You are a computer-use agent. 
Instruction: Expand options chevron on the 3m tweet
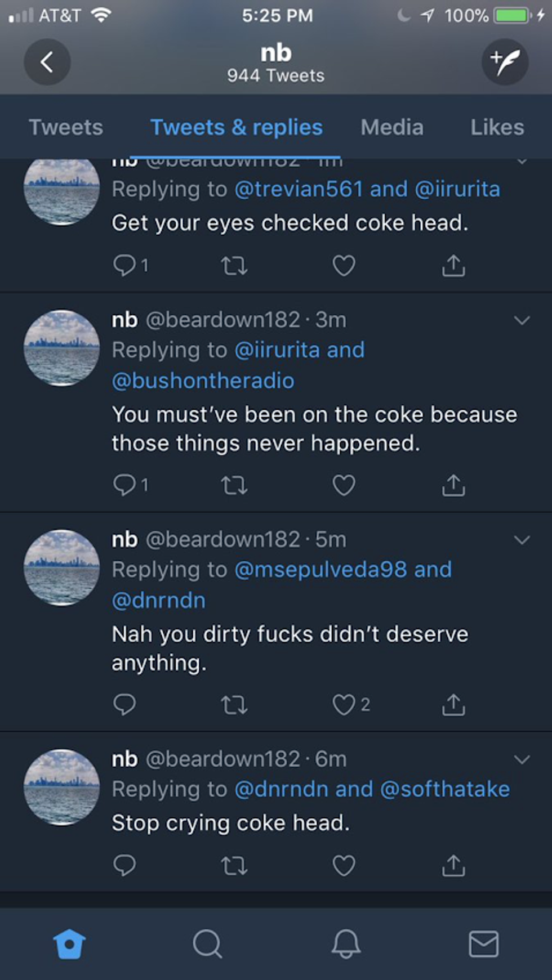click(x=522, y=321)
